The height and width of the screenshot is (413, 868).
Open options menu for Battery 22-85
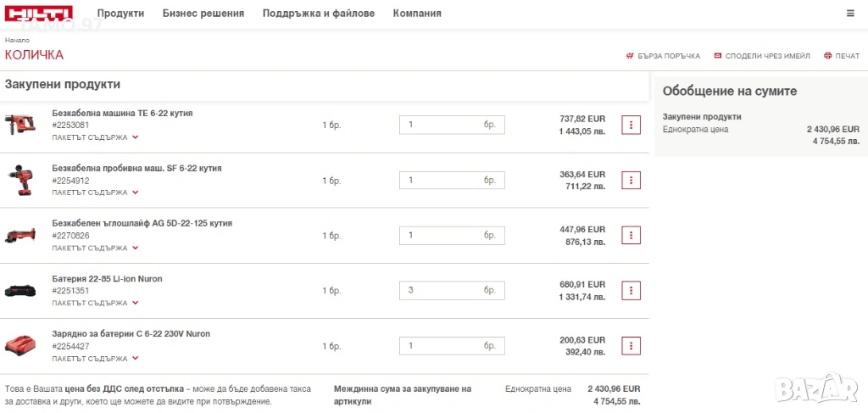(631, 290)
